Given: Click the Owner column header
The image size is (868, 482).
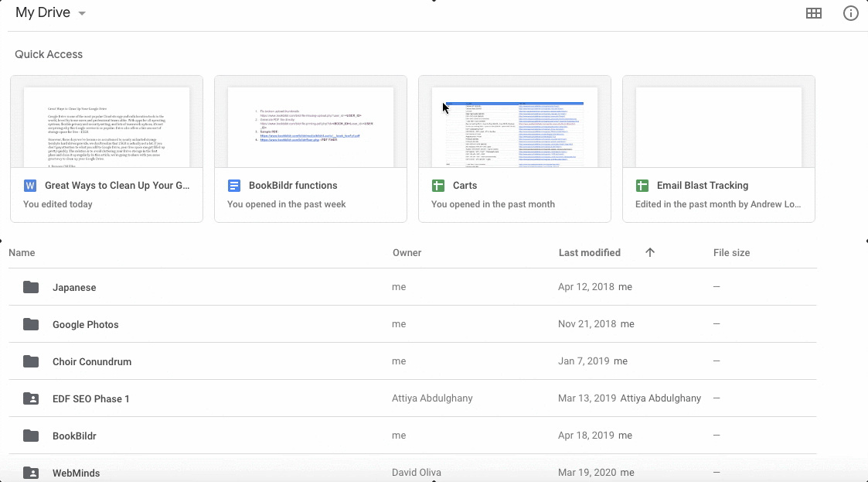Looking at the screenshot, I should coord(407,252).
